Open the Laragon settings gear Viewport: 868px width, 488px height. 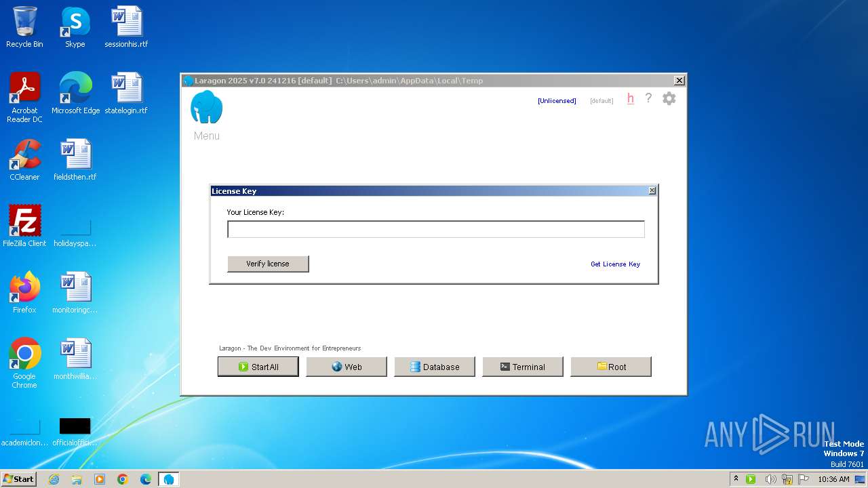click(669, 98)
